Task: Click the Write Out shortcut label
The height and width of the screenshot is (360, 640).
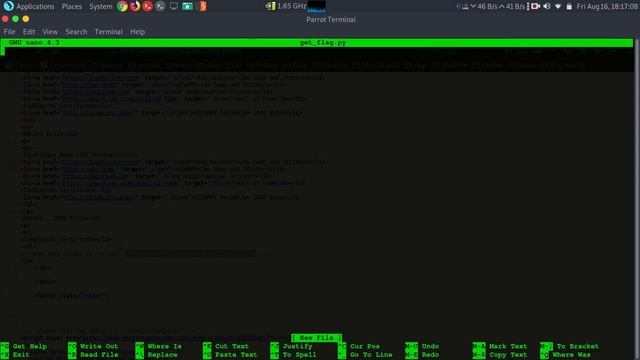Action: 99,346
